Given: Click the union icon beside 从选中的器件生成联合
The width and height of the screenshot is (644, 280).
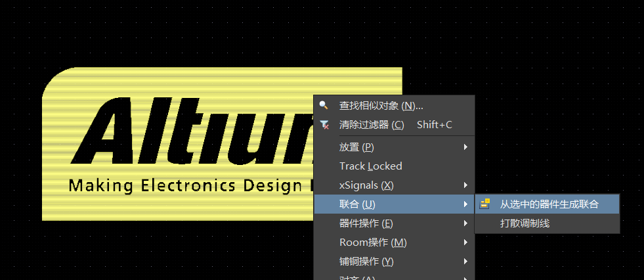Looking at the screenshot, I should [x=485, y=204].
